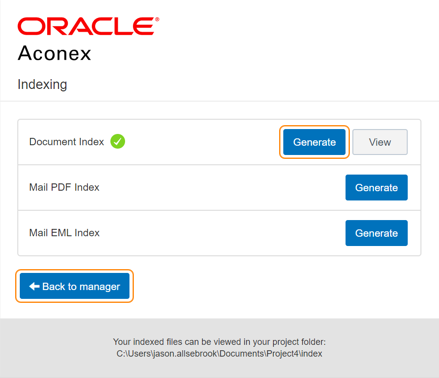
Task: Click the Indexing page heading
Action: (42, 84)
